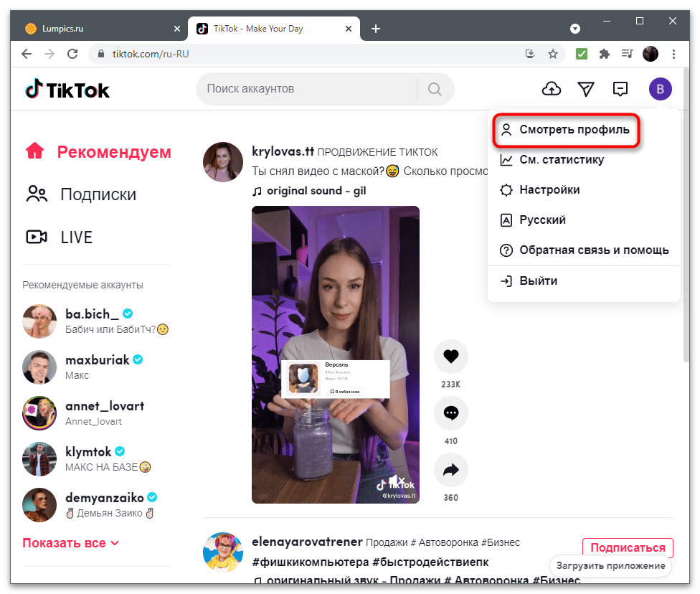Open the inbox message icon
700x594 pixels.
point(620,88)
